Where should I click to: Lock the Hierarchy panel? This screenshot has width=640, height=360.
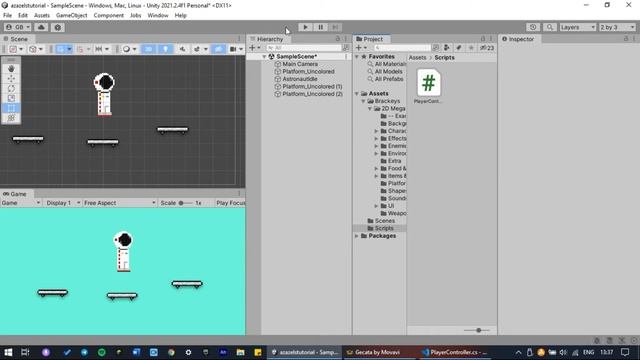click(338, 39)
